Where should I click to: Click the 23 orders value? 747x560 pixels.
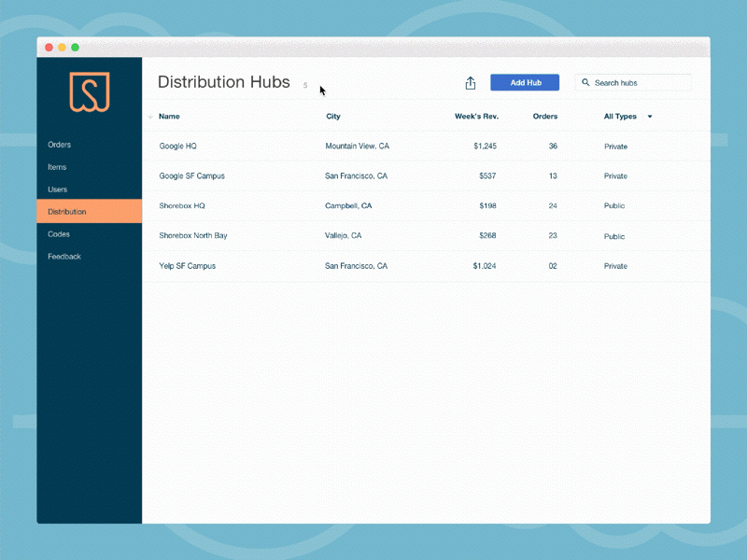pyautogui.click(x=553, y=235)
